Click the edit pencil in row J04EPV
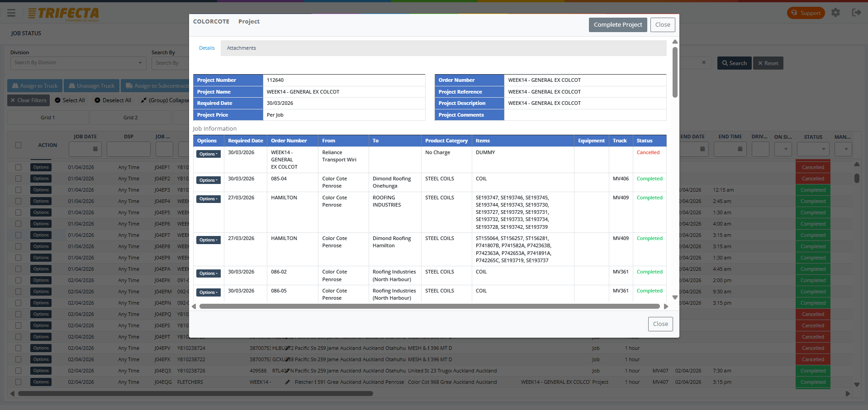Viewport: 868px width, 410px height. 288,349
